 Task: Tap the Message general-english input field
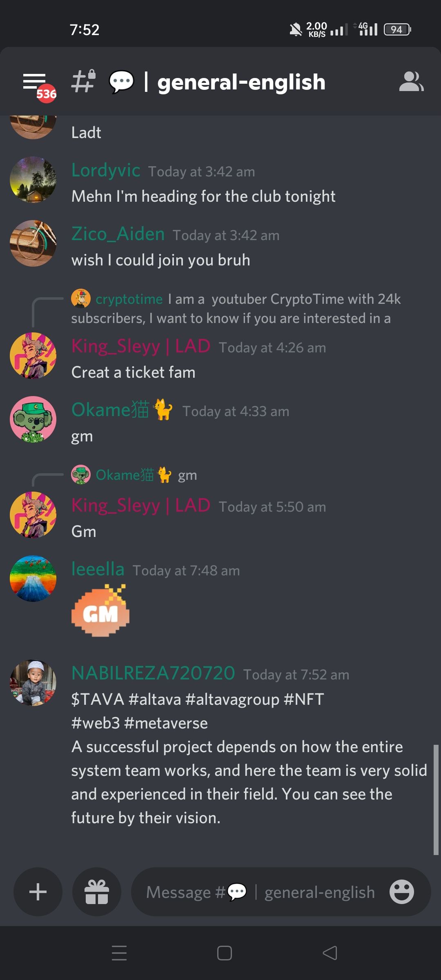click(261, 892)
